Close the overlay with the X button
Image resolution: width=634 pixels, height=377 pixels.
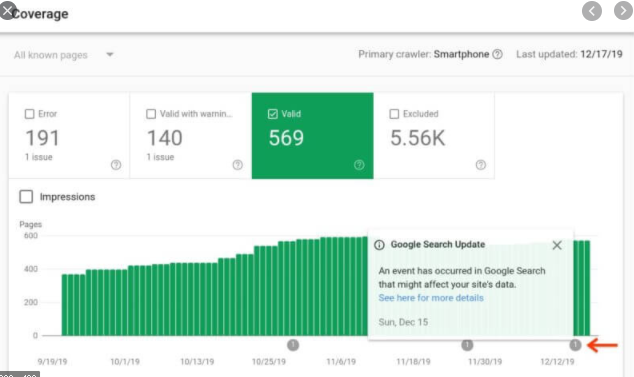click(8, 10)
